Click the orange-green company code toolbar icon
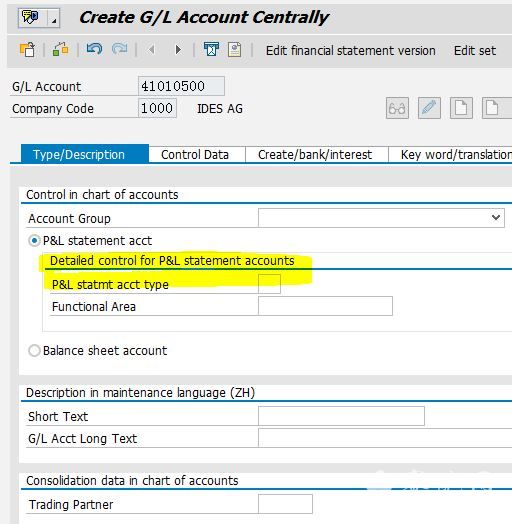512x524 pixels. [61, 49]
